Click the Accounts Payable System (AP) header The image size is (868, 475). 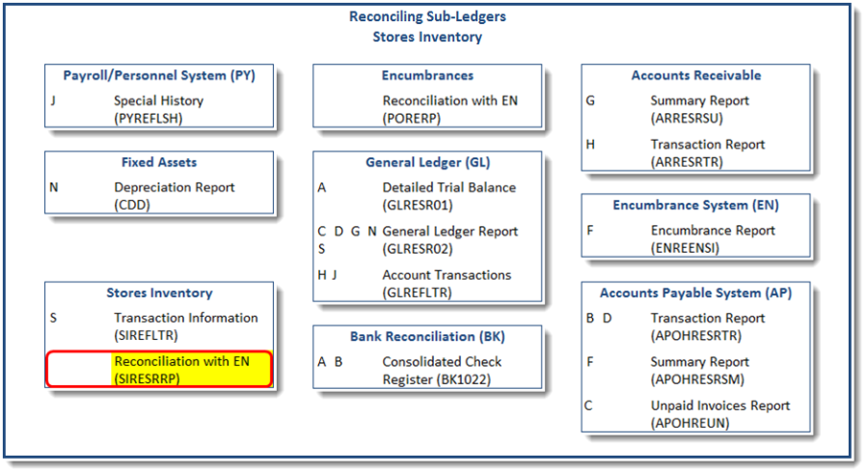(695, 293)
